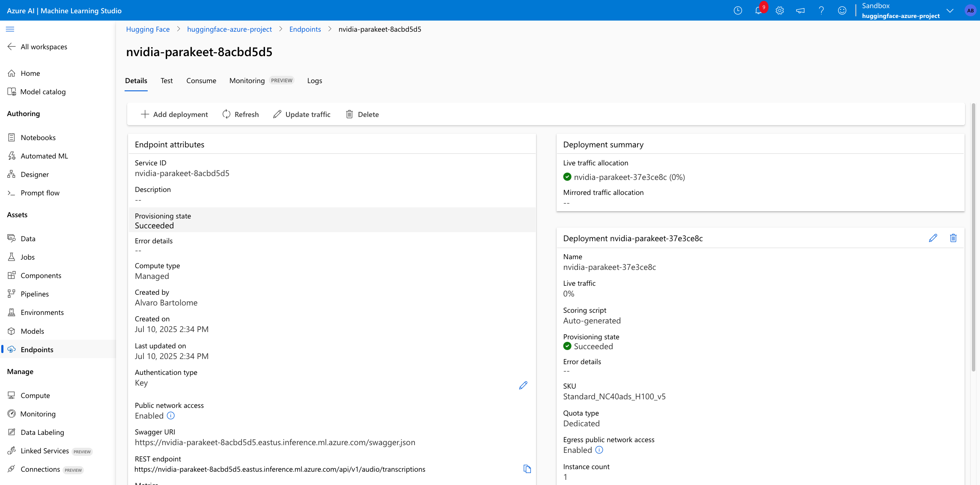Expand the Sandbox workspace dropdown chevron
This screenshot has height=485, width=980.
[950, 11]
